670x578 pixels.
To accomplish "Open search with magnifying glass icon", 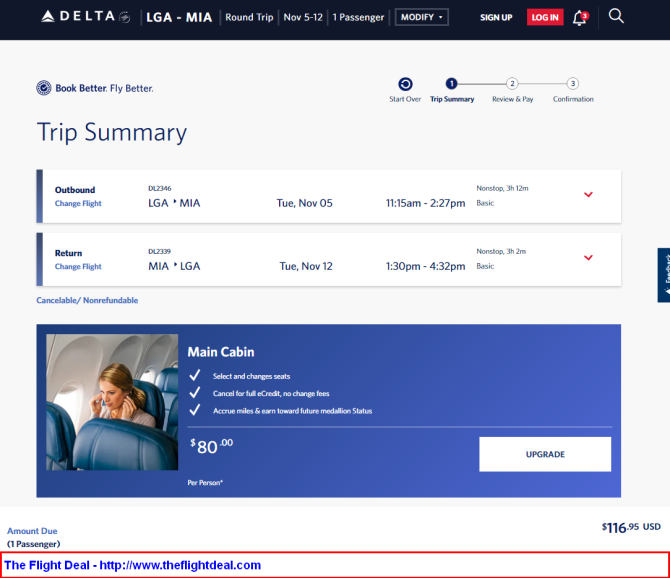I will pos(616,16).
